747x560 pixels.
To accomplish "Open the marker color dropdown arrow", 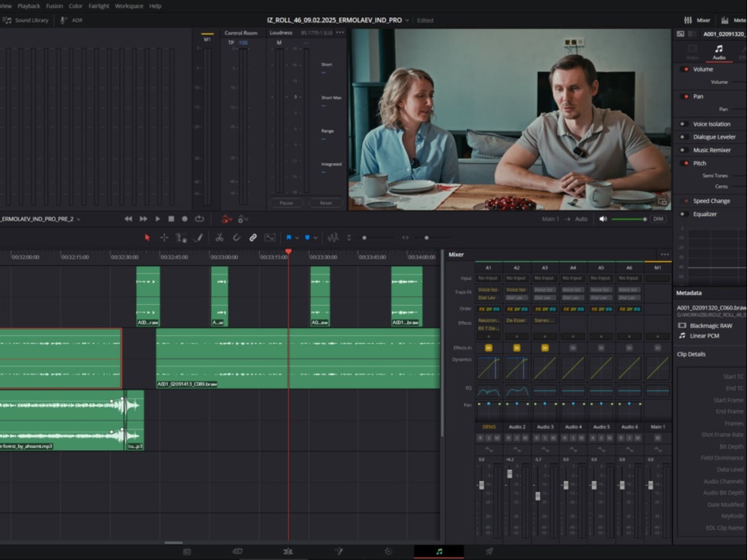I will click(x=316, y=238).
